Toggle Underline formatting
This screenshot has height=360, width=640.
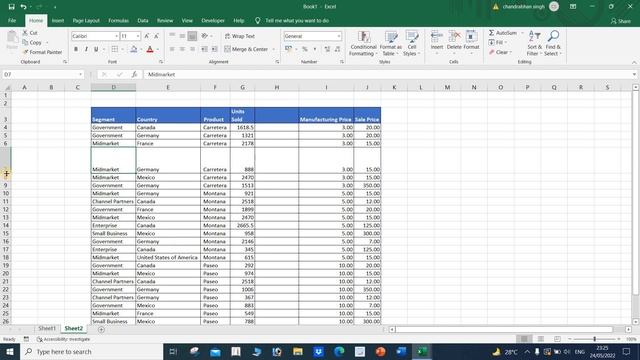pyautogui.click(x=96, y=49)
